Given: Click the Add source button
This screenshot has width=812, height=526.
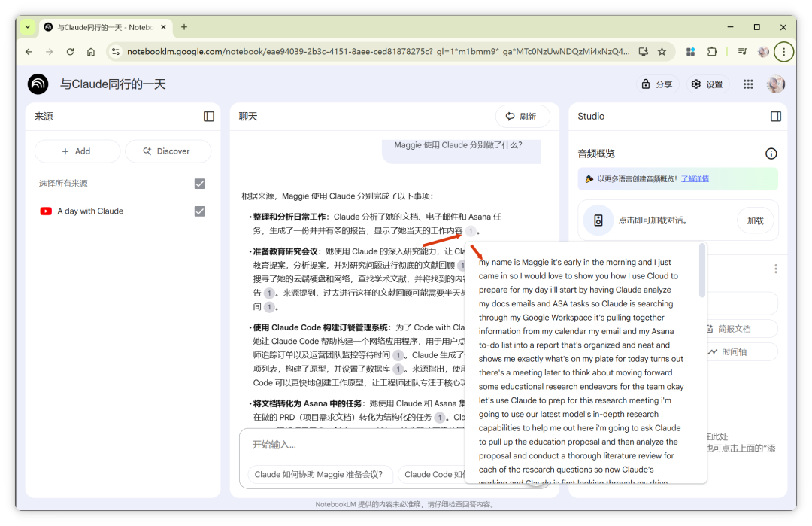Looking at the screenshot, I should (x=77, y=151).
